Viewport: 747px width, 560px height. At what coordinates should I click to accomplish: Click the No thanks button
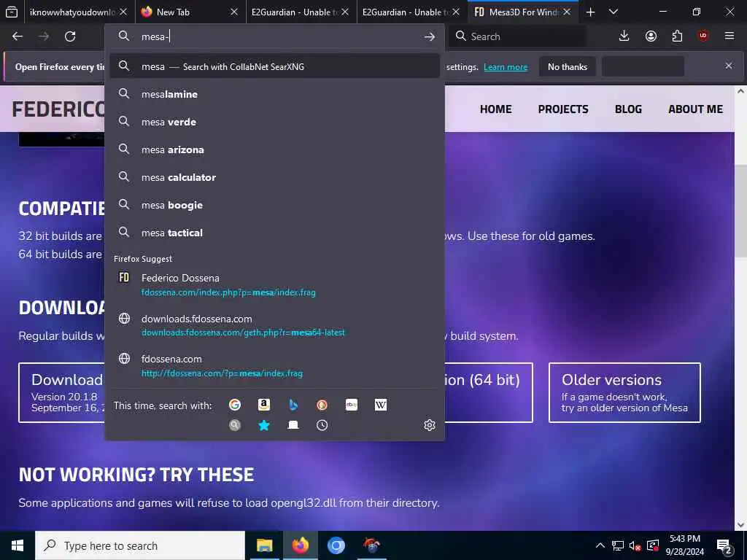(568, 66)
